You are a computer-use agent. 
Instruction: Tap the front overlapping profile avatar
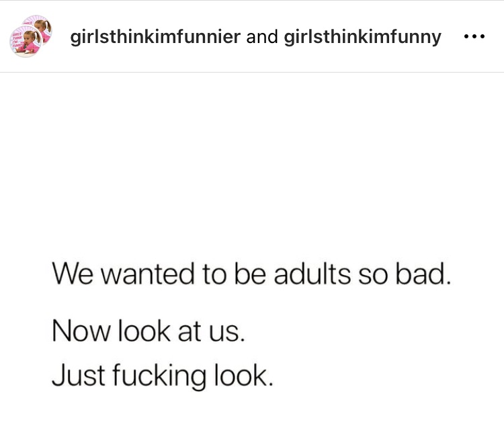coord(26,42)
